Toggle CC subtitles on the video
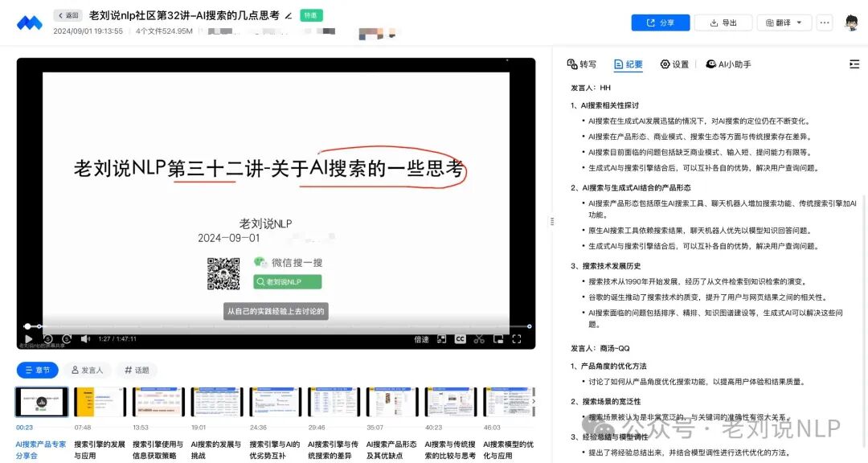868x463 pixels. point(460,339)
